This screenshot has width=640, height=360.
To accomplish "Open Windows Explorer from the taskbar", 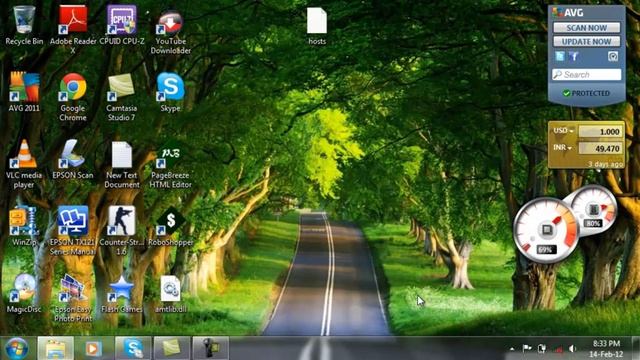I will pyautogui.click(x=56, y=348).
